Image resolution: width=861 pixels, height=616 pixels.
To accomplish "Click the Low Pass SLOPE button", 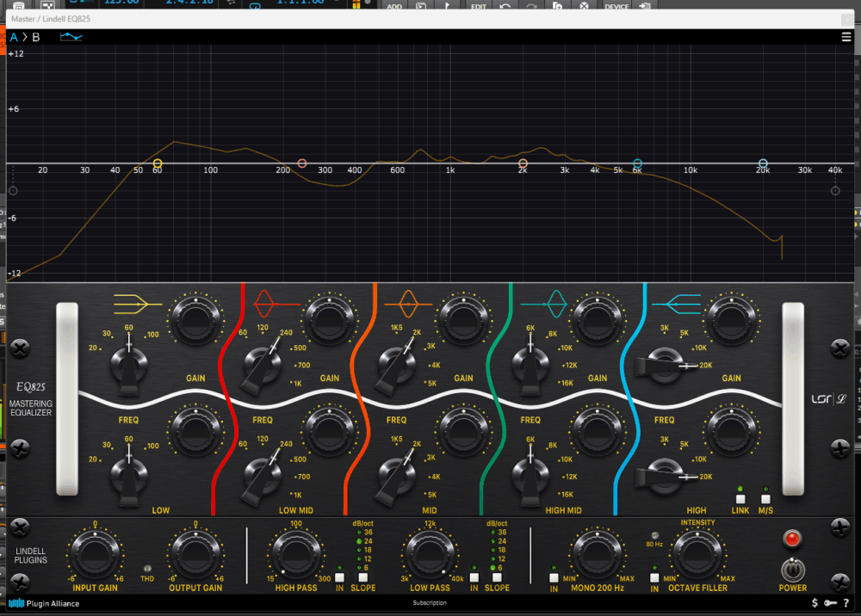I will pyautogui.click(x=497, y=577).
